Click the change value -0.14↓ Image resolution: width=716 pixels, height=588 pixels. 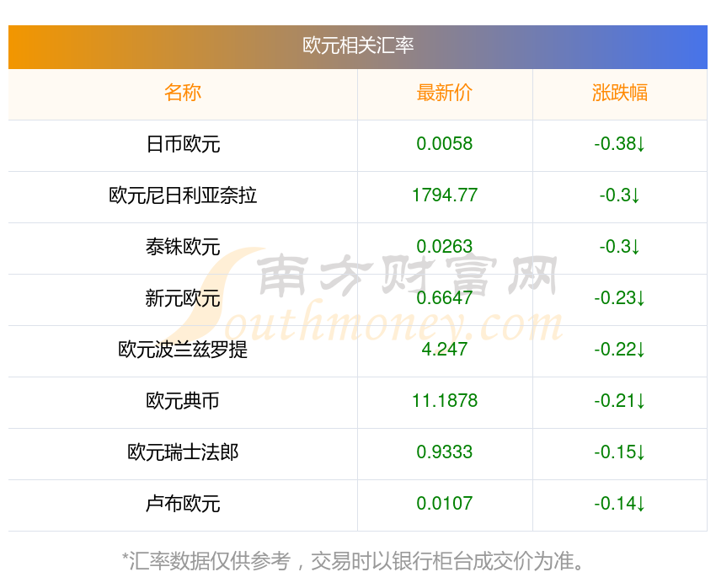620,504
